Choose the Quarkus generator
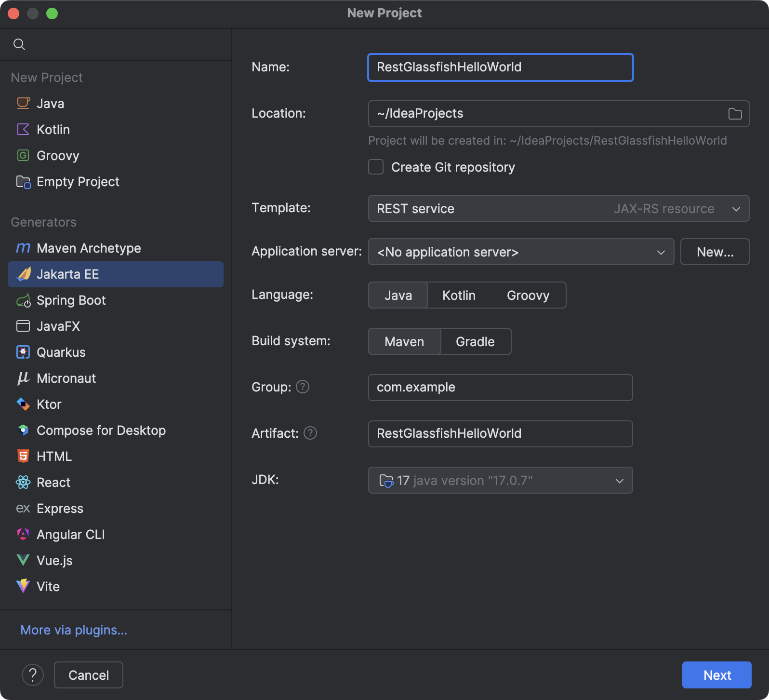This screenshot has width=769, height=700. pos(61,352)
